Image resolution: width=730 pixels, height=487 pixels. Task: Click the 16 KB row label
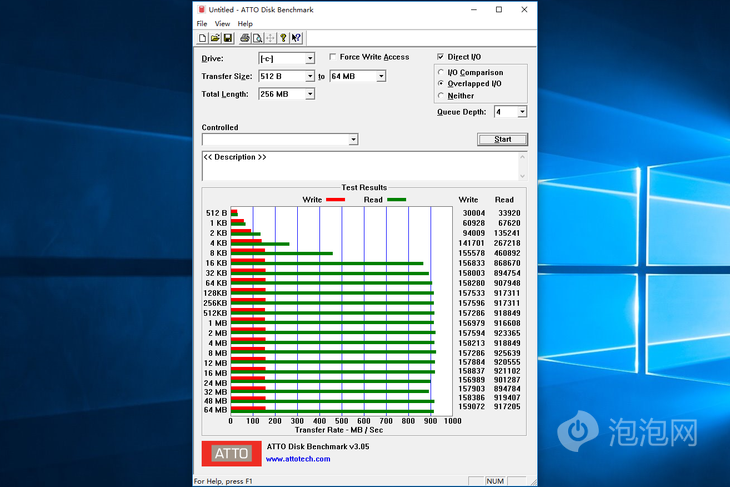[x=216, y=263]
